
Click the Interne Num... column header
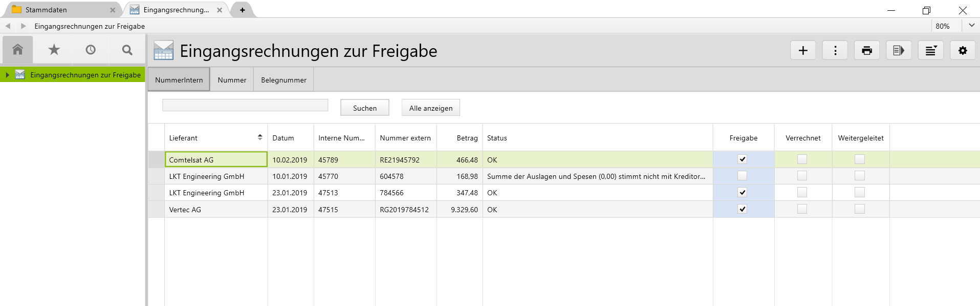click(344, 137)
